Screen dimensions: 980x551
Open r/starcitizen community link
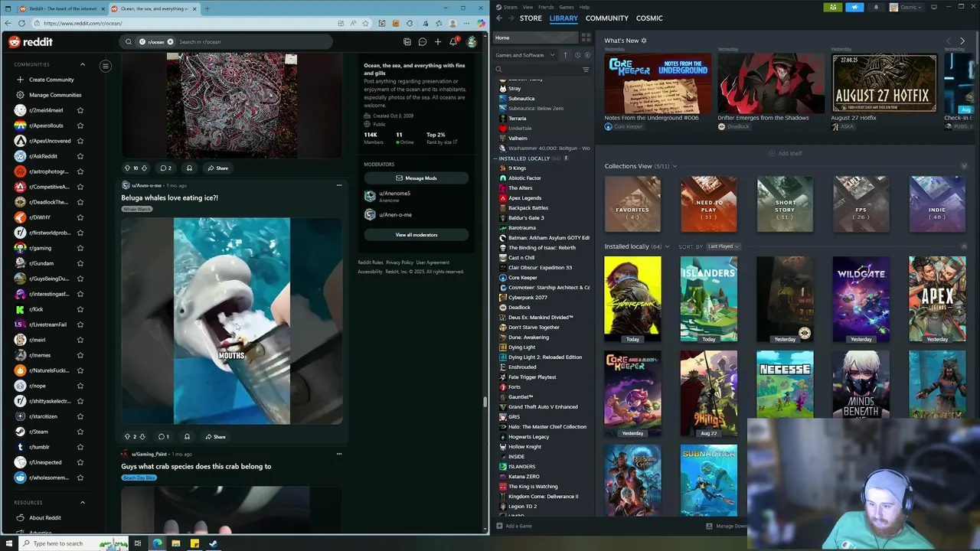[x=43, y=416]
